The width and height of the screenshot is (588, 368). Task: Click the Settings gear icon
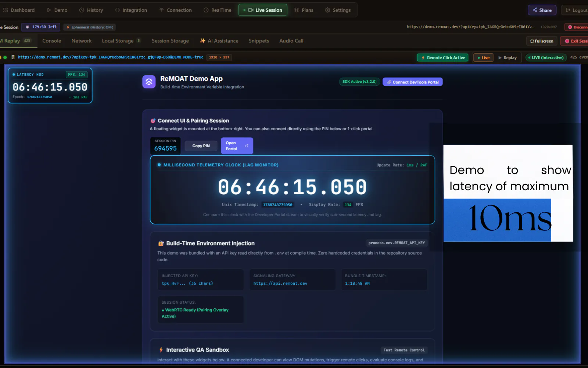[327, 10]
